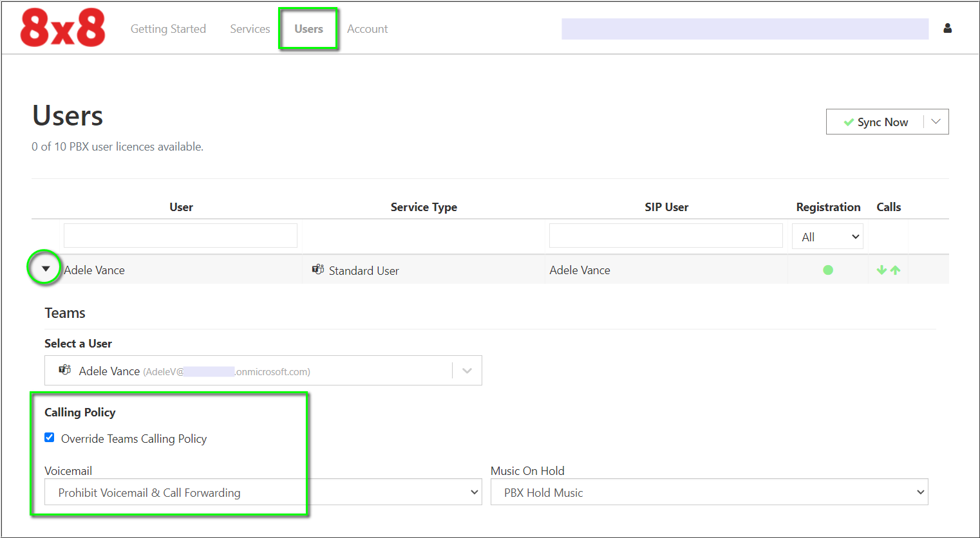Uncheck Override Teams Calling Policy setting
This screenshot has height=538, width=980.
49,437
